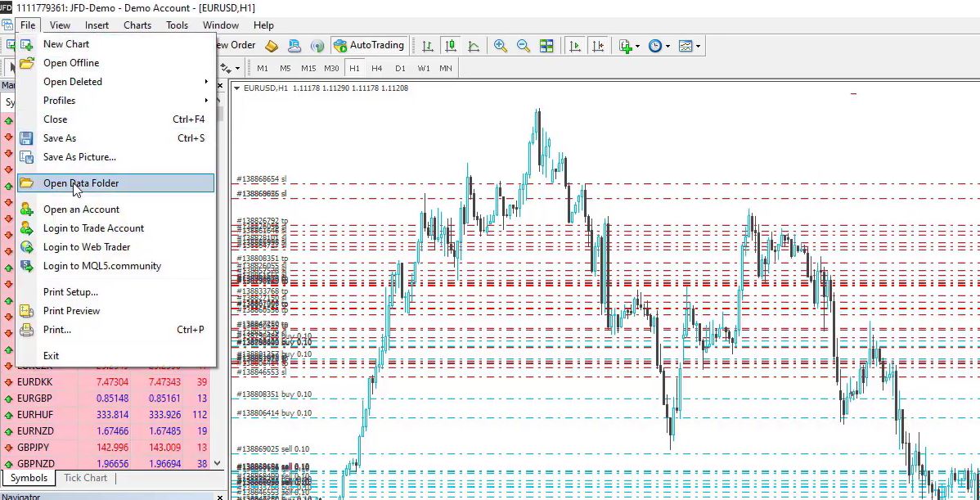
Task: Select the H4 timeframe button
Action: click(x=376, y=68)
